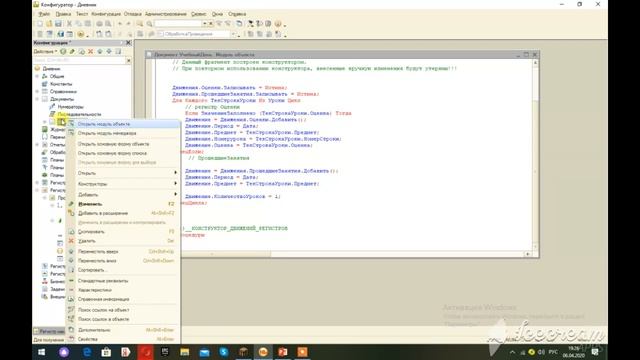This screenshot has height=360, width=640.
Task: Choose 'Удалить' in context menu
Action: click(x=122, y=241)
